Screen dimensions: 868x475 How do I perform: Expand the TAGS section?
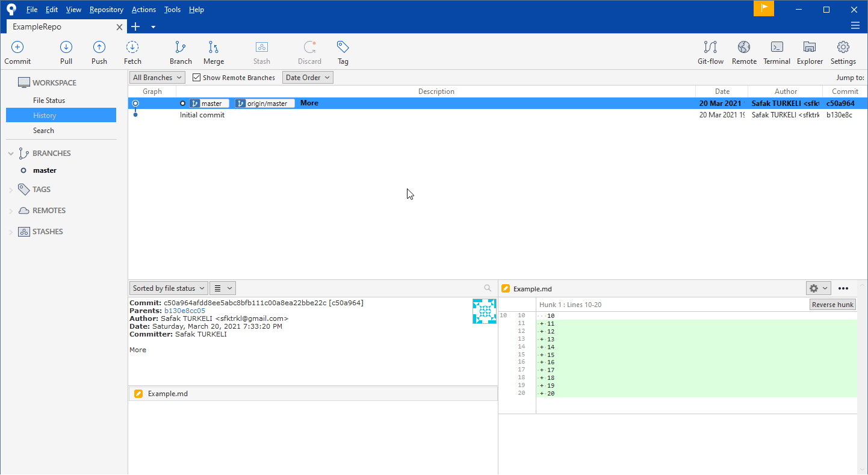(x=11, y=190)
